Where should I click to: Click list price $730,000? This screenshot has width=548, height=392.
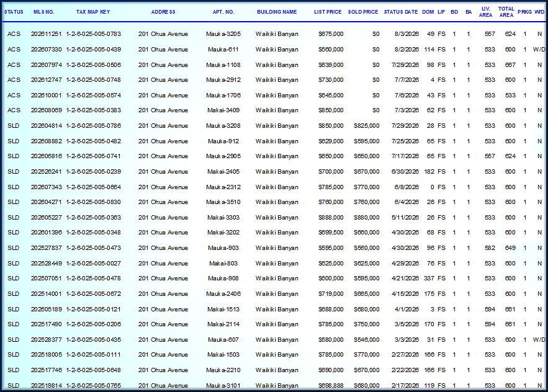click(x=331, y=79)
